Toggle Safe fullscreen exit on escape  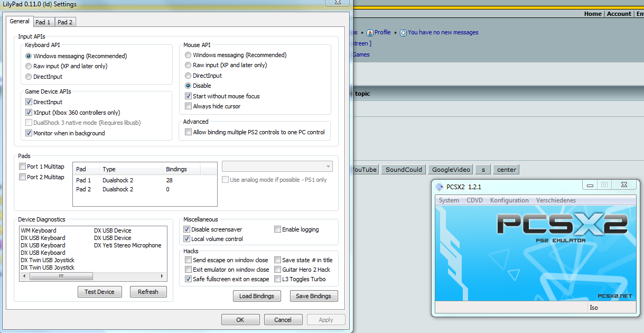pyautogui.click(x=188, y=279)
